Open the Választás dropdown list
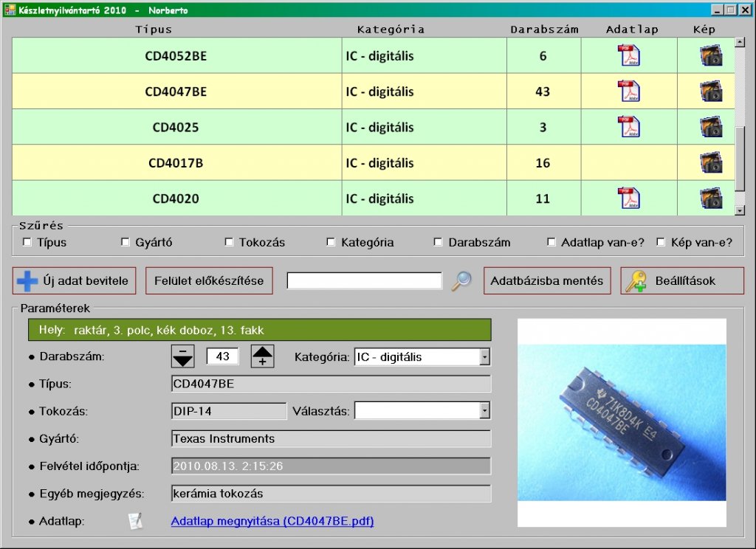Screen dimensions: 756x549 484,411
